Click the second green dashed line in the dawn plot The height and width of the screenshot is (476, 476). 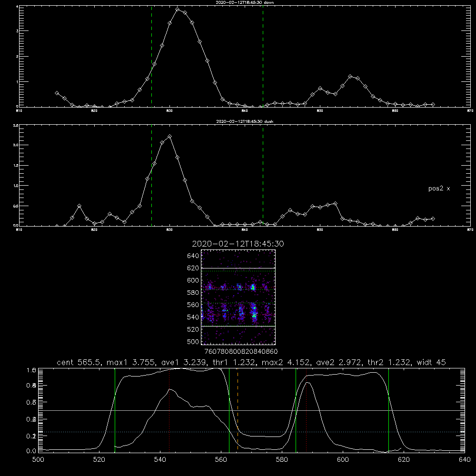[x=263, y=56]
